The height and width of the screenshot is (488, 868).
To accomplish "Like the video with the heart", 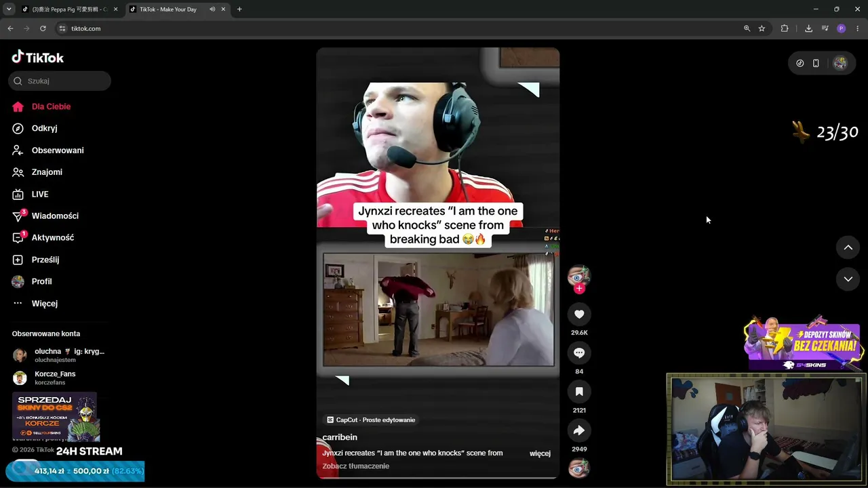I will [x=579, y=314].
